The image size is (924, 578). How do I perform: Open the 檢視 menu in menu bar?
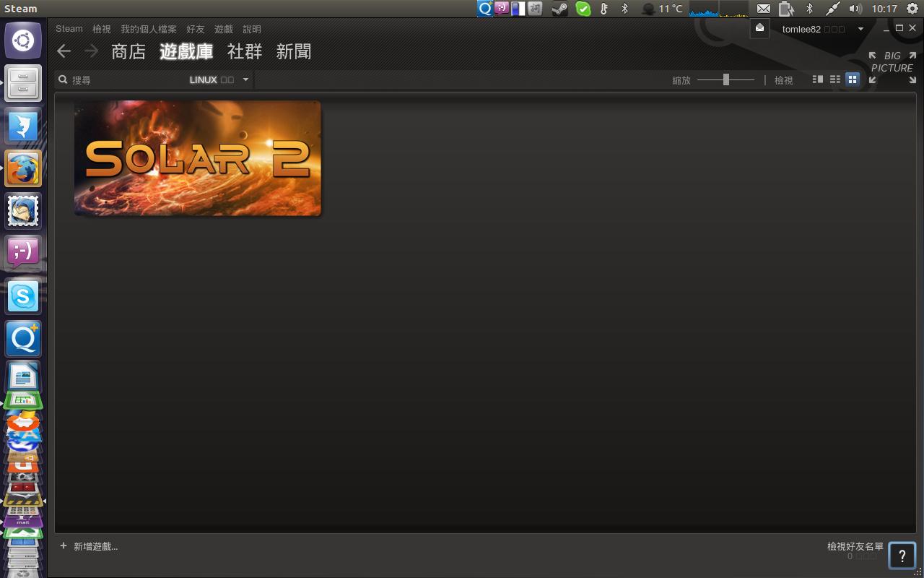click(x=102, y=29)
